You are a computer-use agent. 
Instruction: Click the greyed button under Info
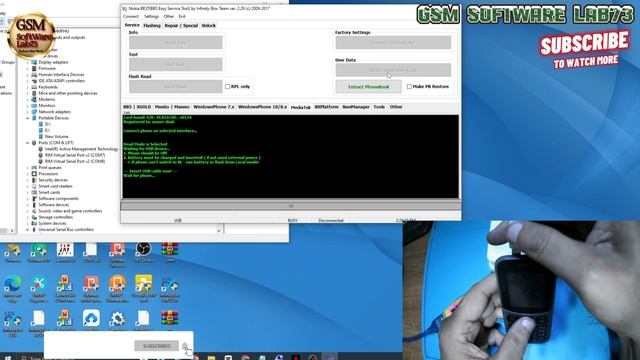(176, 42)
